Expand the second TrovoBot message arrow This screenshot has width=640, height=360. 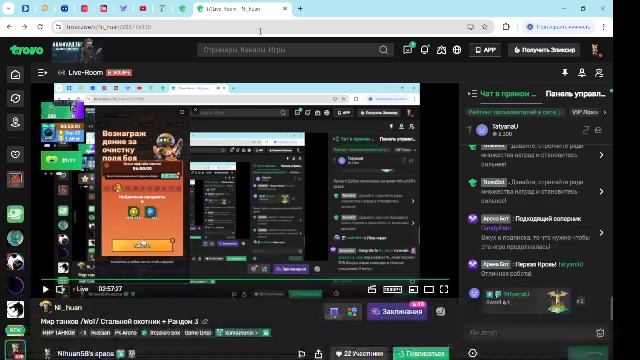[x=602, y=191]
